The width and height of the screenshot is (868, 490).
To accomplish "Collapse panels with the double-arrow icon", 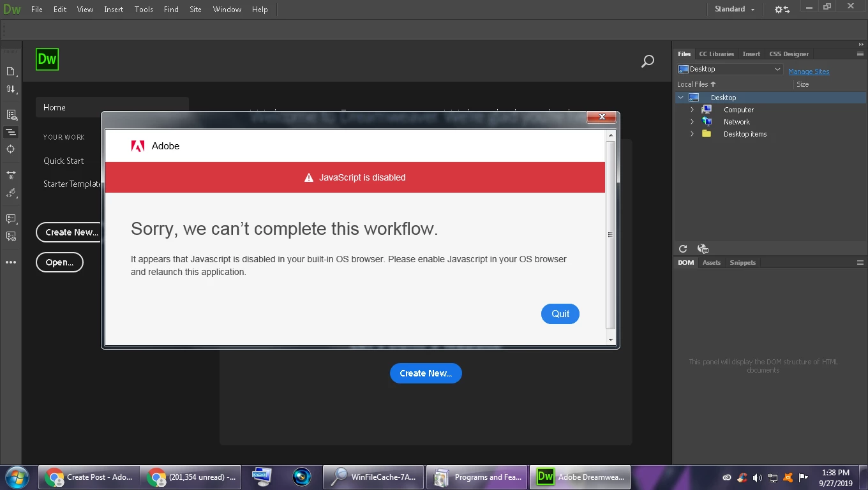I will pos(861,45).
